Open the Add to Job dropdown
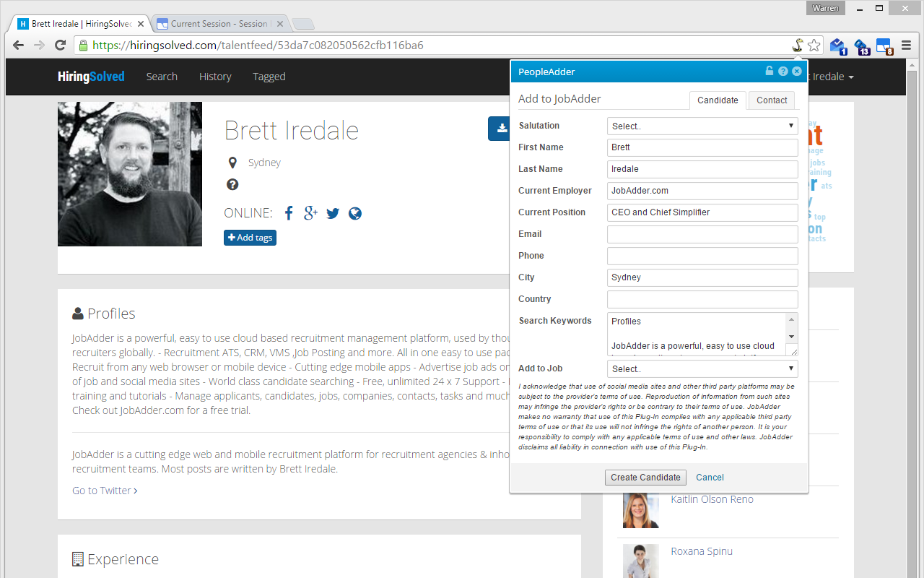Viewport: 924px width, 578px height. [702, 368]
